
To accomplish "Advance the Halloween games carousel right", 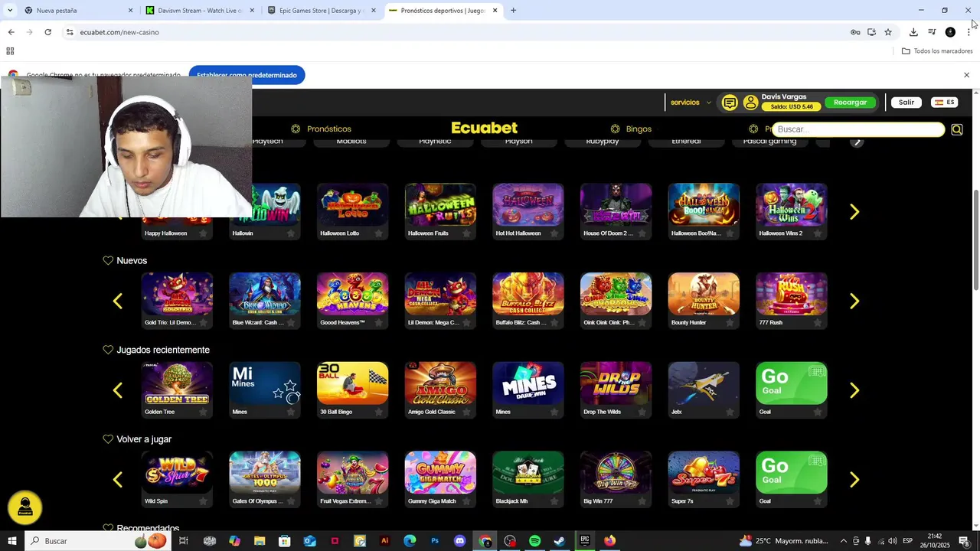I will pyautogui.click(x=854, y=212).
